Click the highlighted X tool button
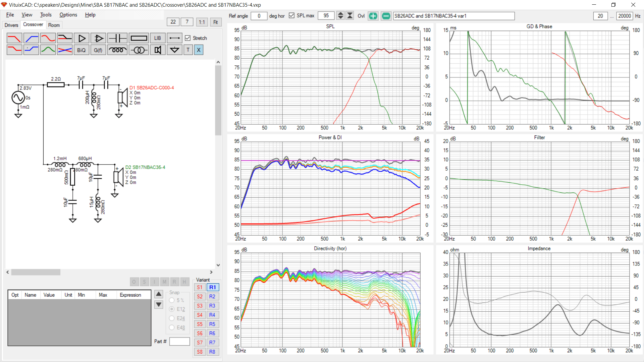The width and height of the screenshot is (644, 362). click(x=199, y=50)
